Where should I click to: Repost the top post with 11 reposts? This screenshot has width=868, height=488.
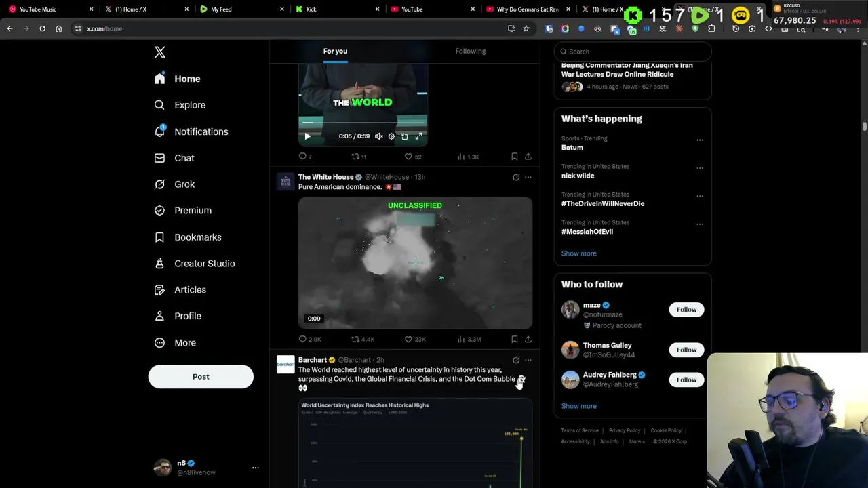coord(359,157)
